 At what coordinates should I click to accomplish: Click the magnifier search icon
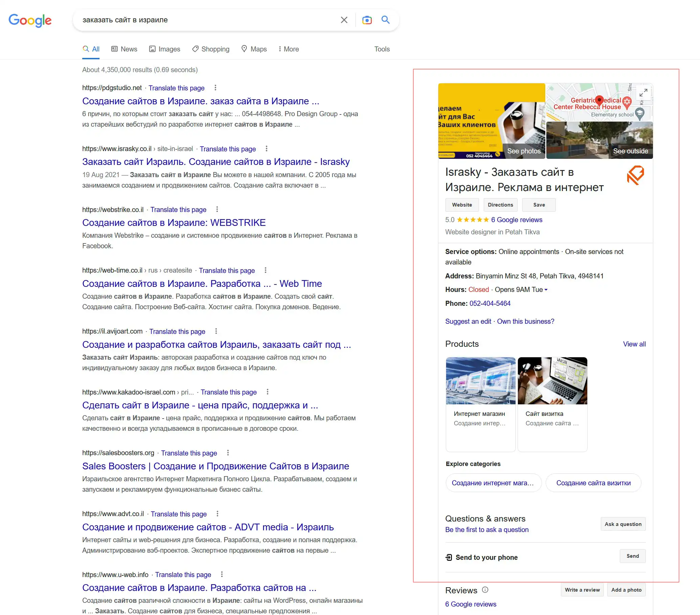[x=386, y=20]
